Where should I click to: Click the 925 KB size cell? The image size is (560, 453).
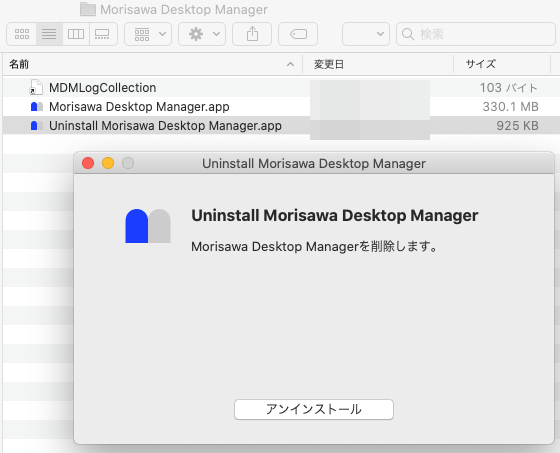tap(517, 125)
